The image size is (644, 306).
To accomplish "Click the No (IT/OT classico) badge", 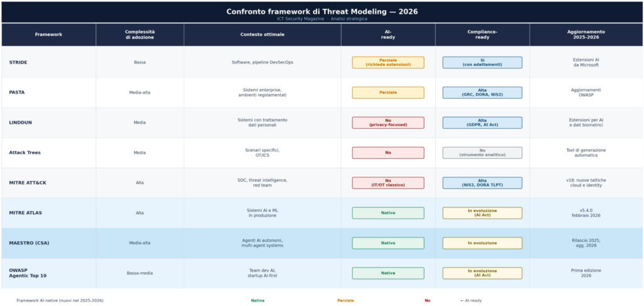I will pos(388,183).
